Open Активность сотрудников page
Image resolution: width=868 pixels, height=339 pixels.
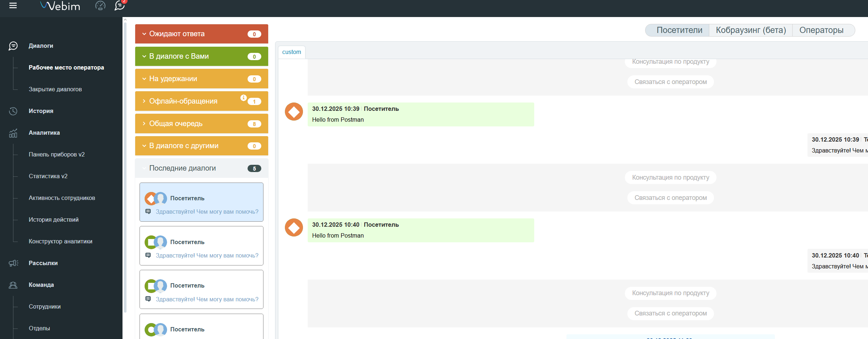pos(62,198)
